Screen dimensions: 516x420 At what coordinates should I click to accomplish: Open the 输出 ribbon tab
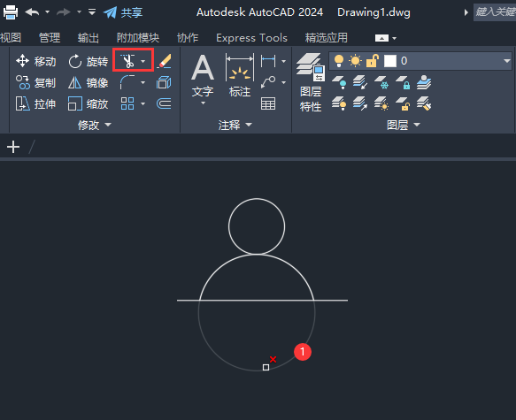(x=89, y=38)
